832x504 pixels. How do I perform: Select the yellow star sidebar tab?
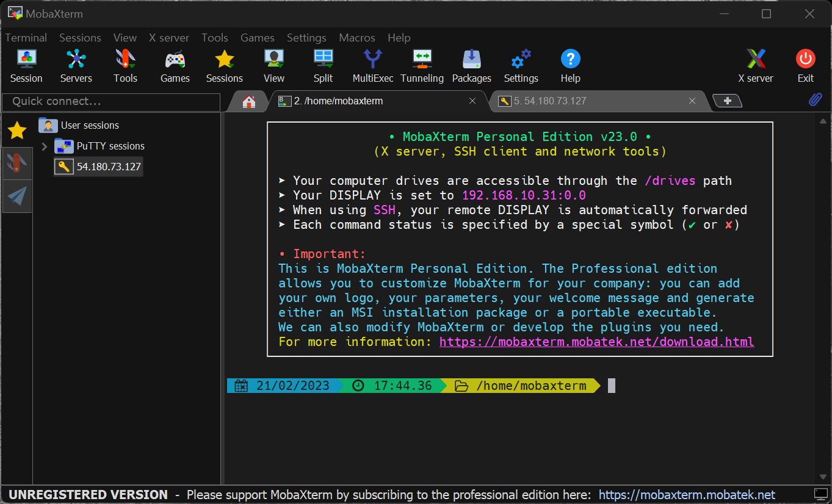click(x=17, y=129)
